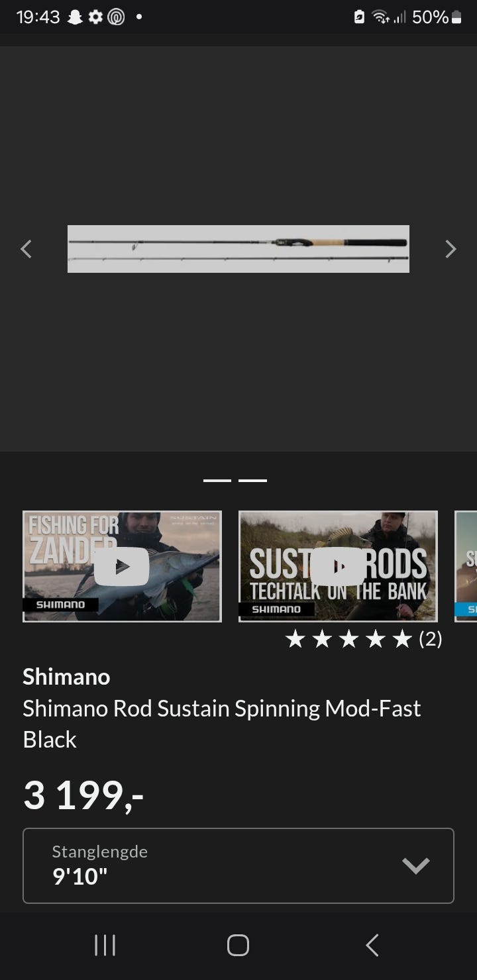Tap the Android home button

pyautogui.click(x=238, y=945)
